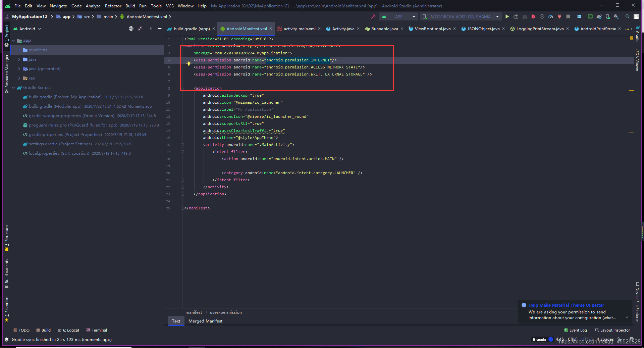Open the Refactor menu

coord(113,6)
